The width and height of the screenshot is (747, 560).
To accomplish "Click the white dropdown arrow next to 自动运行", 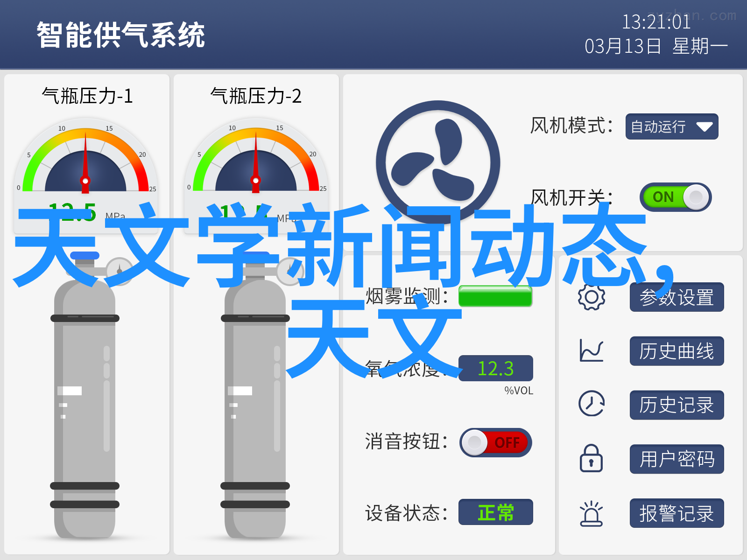I will coord(704,127).
